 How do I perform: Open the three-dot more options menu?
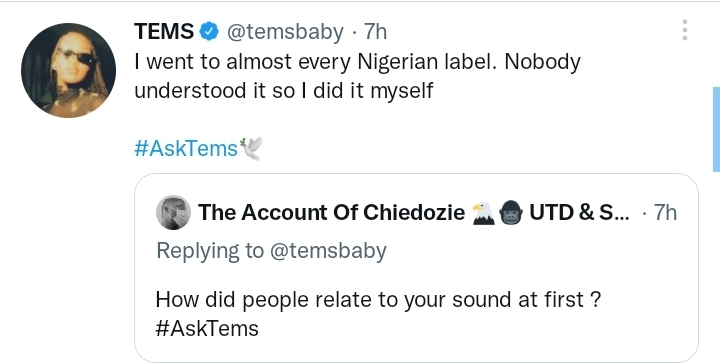coord(685,30)
